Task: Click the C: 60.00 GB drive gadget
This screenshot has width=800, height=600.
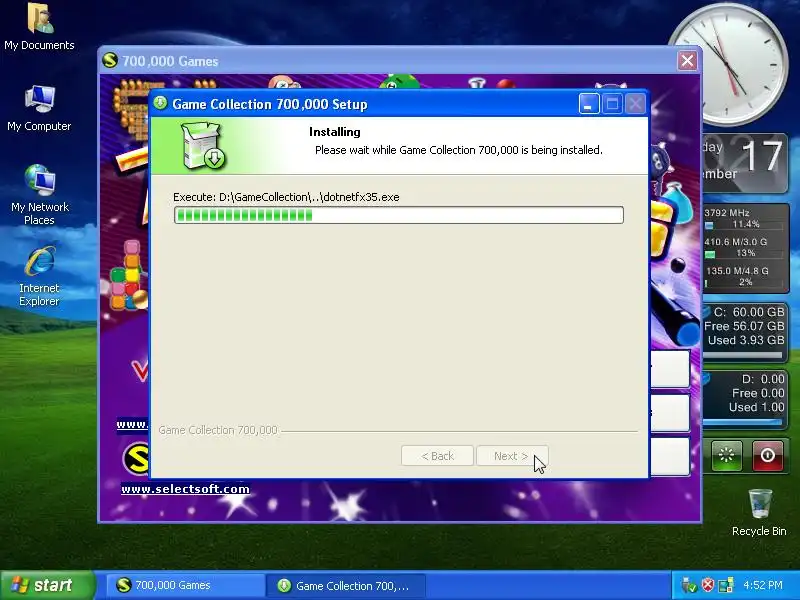Action: (x=745, y=331)
